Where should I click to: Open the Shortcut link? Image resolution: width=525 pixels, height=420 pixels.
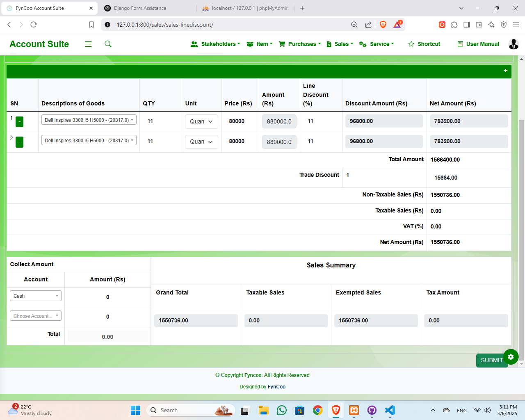pos(424,44)
